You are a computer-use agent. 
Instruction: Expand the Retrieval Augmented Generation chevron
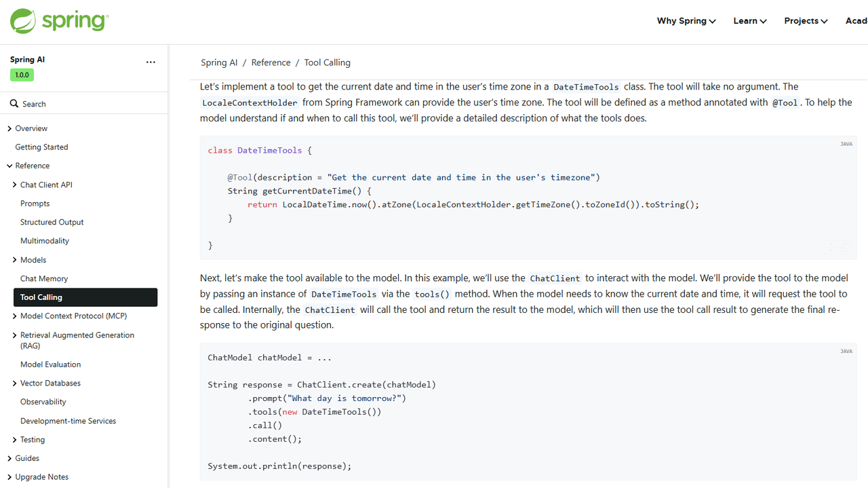(15, 335)
